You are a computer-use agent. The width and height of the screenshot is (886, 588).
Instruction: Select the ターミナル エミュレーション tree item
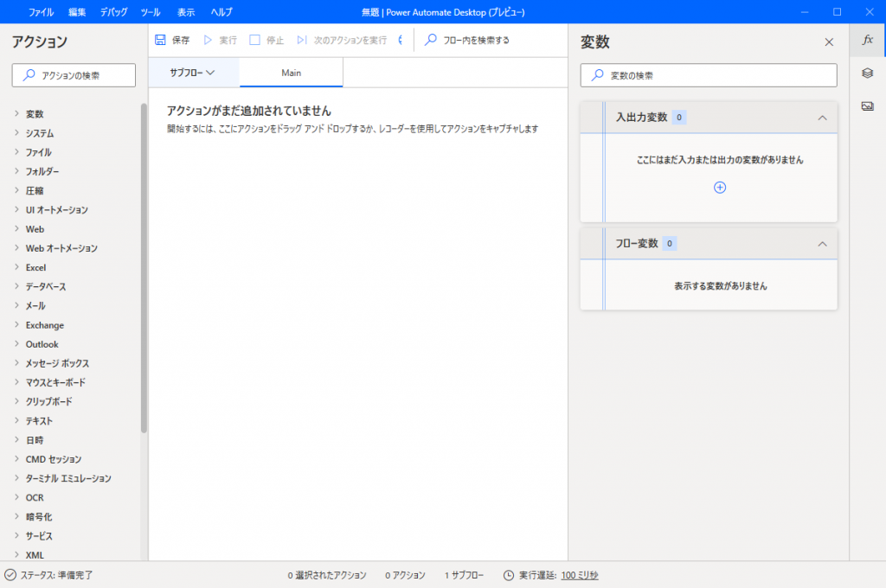[x=68, y=478]
